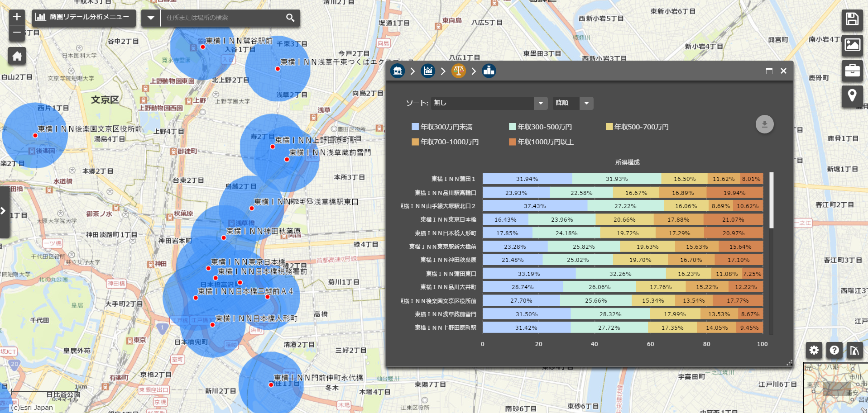Select the home/search step in the breadcrumb

(397, 71)
